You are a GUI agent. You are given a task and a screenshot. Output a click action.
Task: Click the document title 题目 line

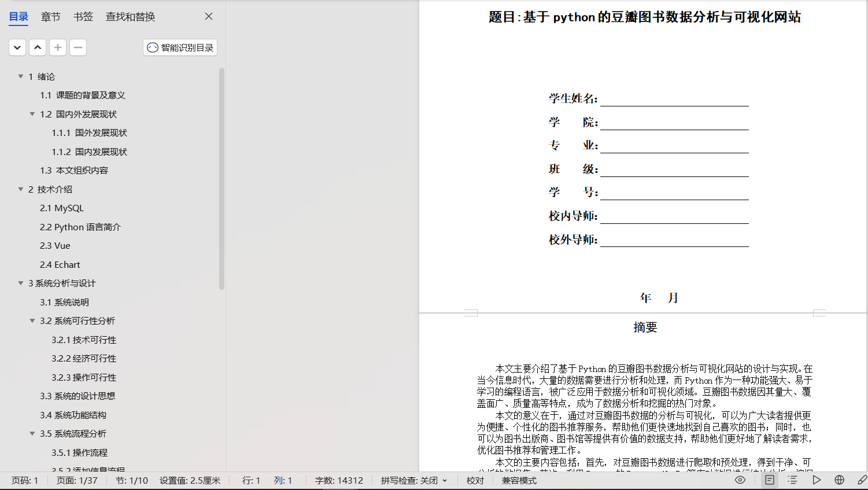pos(645,17)
